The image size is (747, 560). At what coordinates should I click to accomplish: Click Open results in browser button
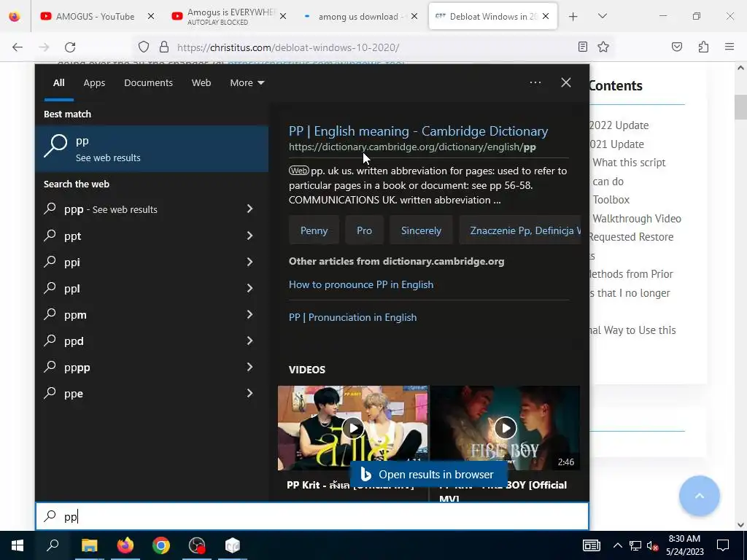pyautogui.click(x=428, y=474)
